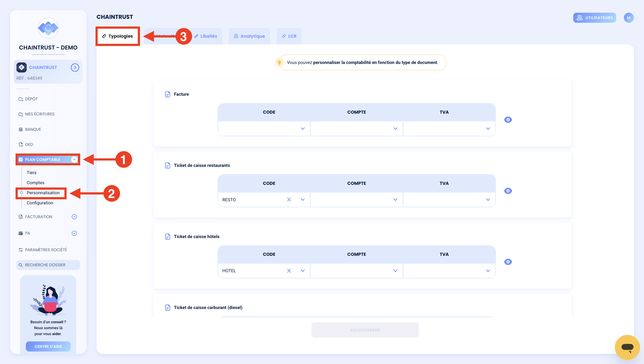Open the hôtels TVA dropdown
The height and width of the screenshot is (364, 644).
click(449, 271)
